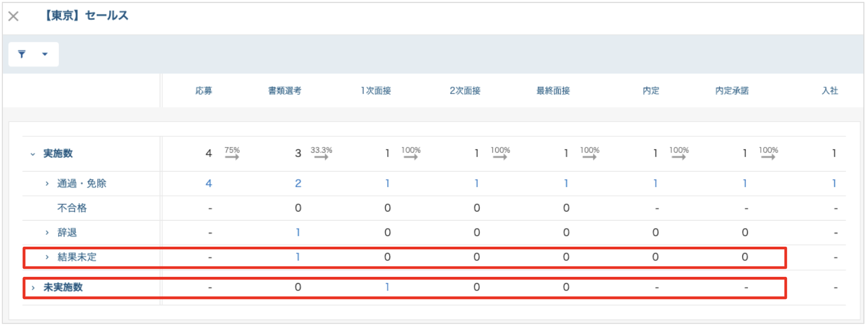868x325 pixels.
Task: Click the 内定 column header
Action: pos(651,91)
